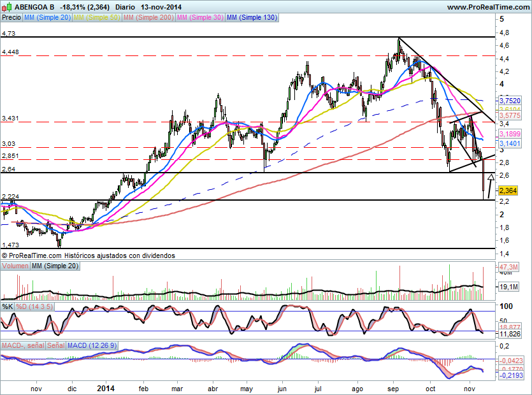Click the Señal label in MACD panel
Screen dimensions: 532x395
54,345
